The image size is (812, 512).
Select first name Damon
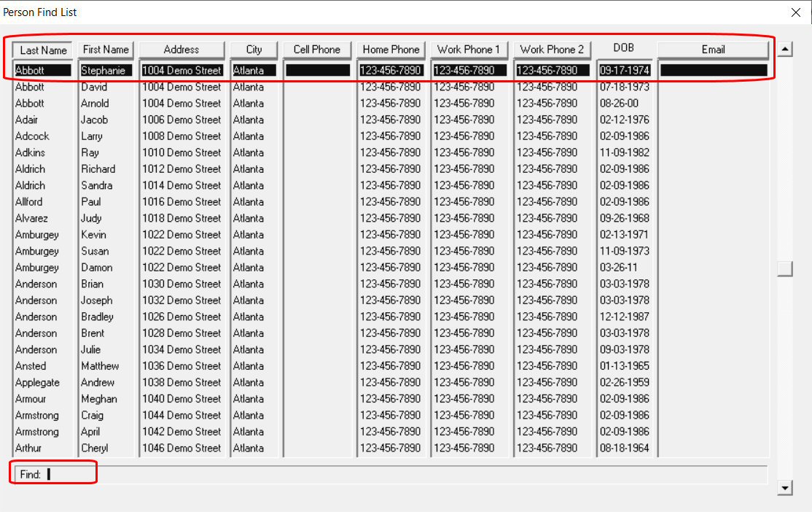[x=96, y=268]
